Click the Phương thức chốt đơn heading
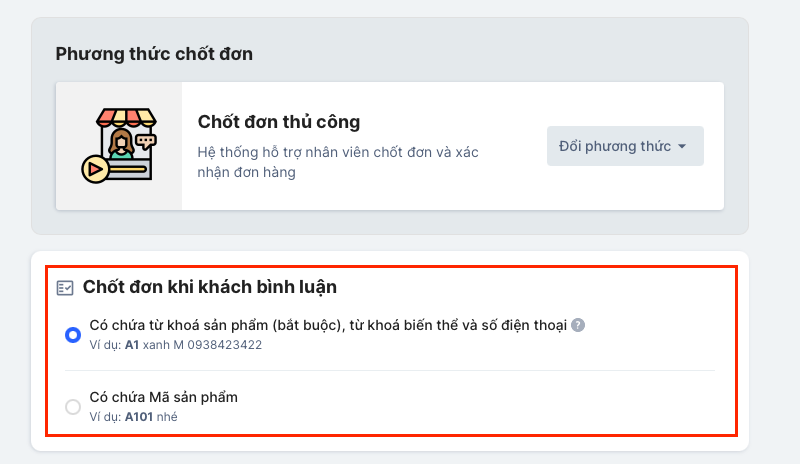 [x=154, y=54]
